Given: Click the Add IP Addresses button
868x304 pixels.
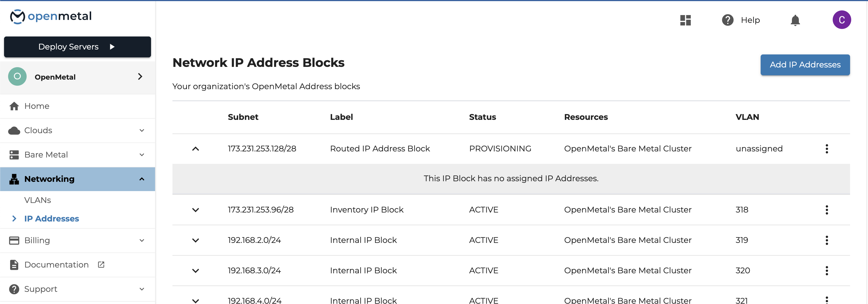Looking at the screenshot, I should click(x=805, y=65).
